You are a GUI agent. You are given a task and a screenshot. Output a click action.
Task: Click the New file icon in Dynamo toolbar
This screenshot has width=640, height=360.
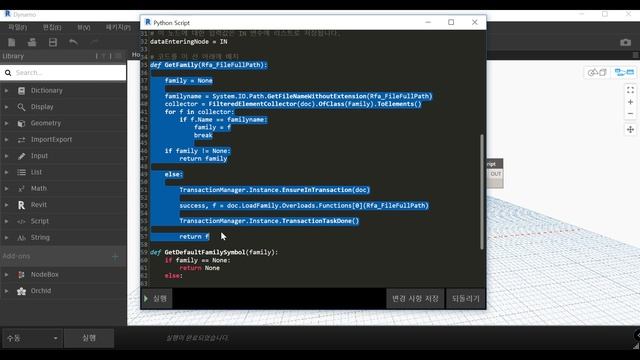click(11, 42)
